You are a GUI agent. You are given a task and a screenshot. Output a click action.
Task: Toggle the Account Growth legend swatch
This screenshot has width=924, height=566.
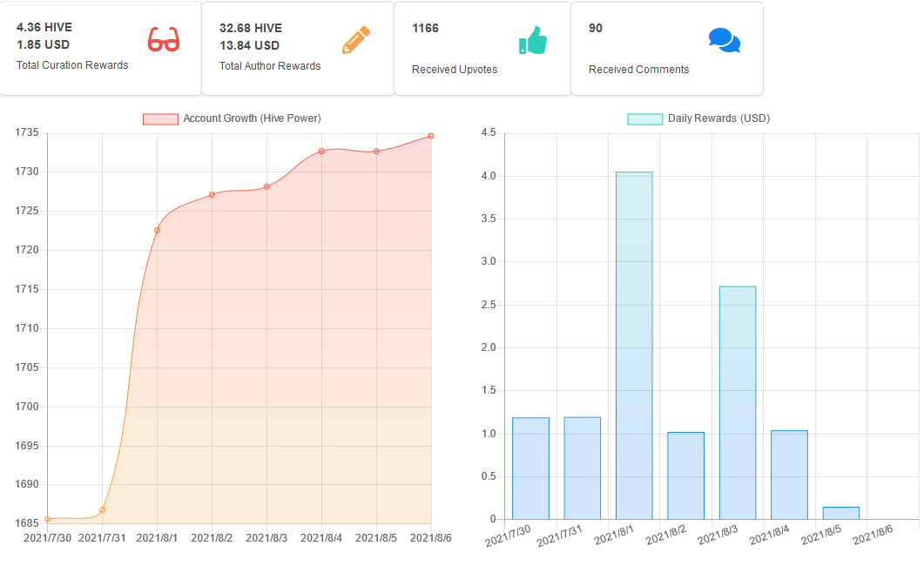click(160, 119)
